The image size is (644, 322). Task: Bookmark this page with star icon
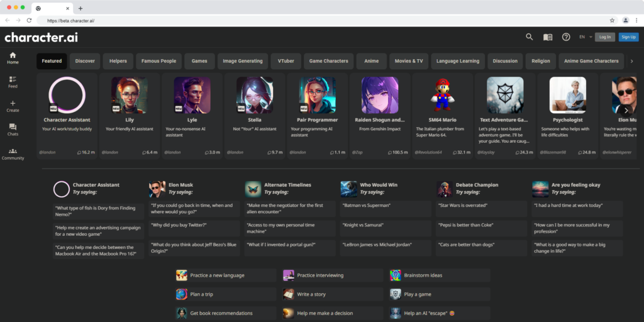click(x=612, y=20)
